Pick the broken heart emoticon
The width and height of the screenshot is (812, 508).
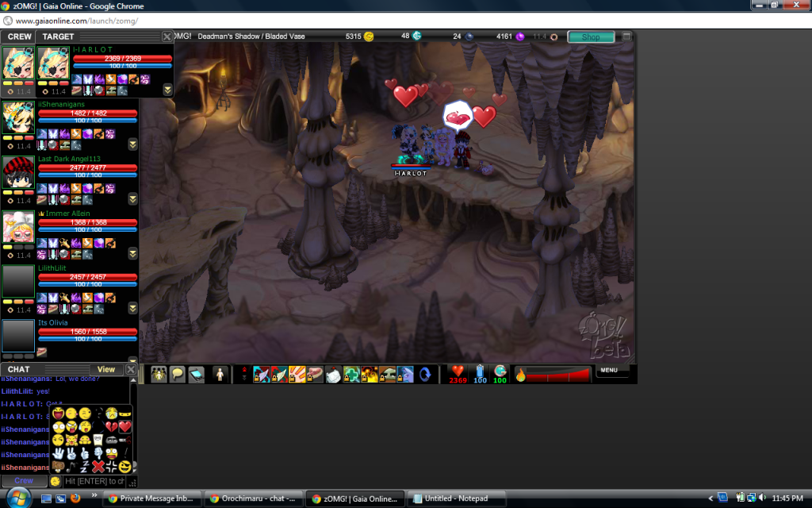pyautogui.click(x=111, y=426)
